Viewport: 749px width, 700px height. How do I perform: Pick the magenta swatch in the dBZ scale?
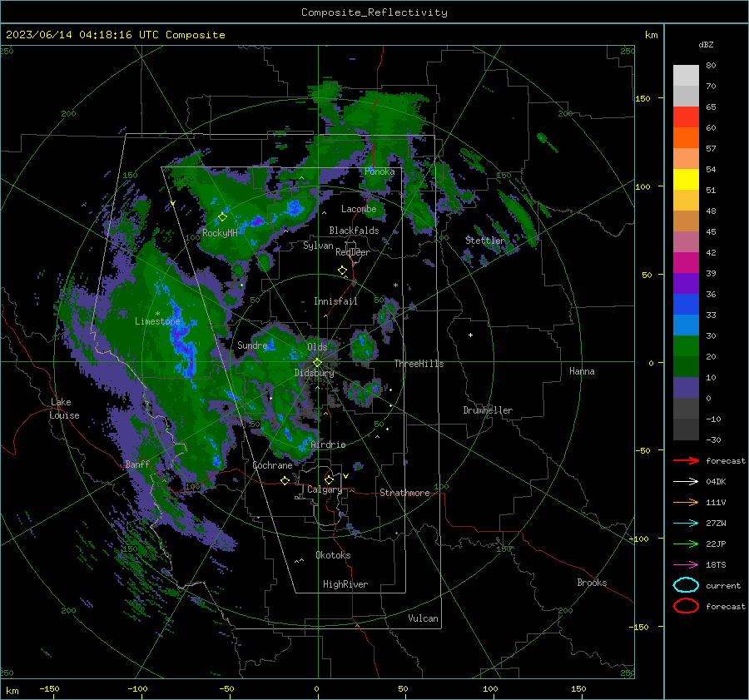[x=686, y=263]
